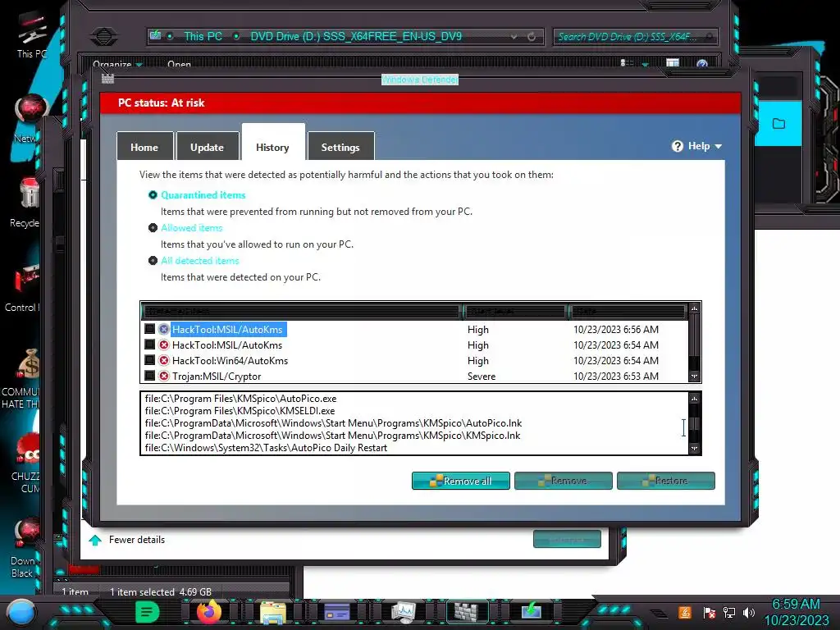
Task: Select the Quarantined items radio button
Action: pos(153,195)
